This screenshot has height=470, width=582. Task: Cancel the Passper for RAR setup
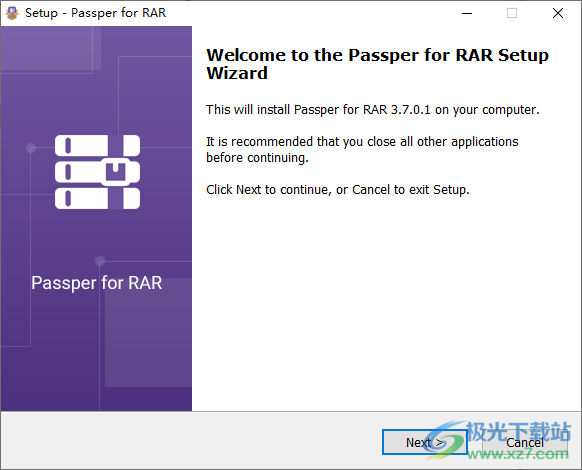point(524,442)
